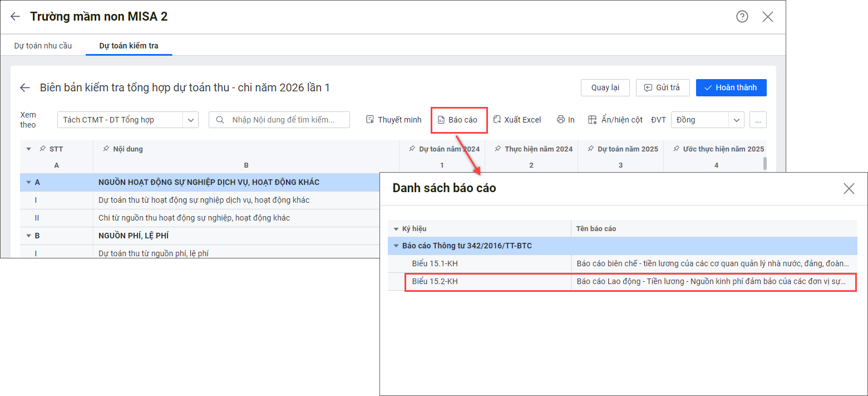Select the Dự toán kiểm tra tab
Screen dimensions: 868x396
click(x=129, y=46)
